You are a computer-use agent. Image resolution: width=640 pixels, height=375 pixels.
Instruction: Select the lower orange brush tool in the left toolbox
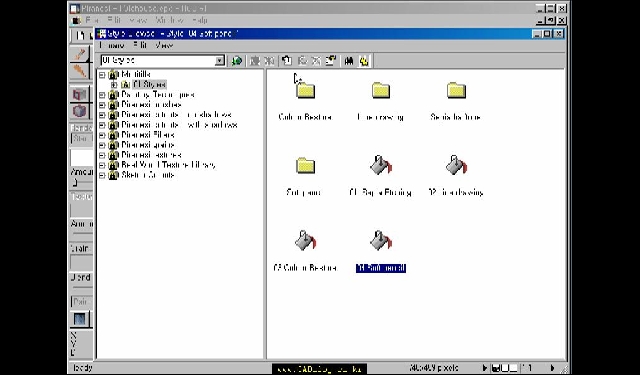80,71
